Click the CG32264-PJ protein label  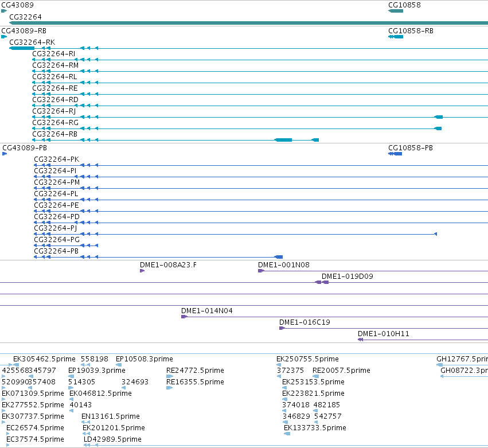tap(56, 228)
